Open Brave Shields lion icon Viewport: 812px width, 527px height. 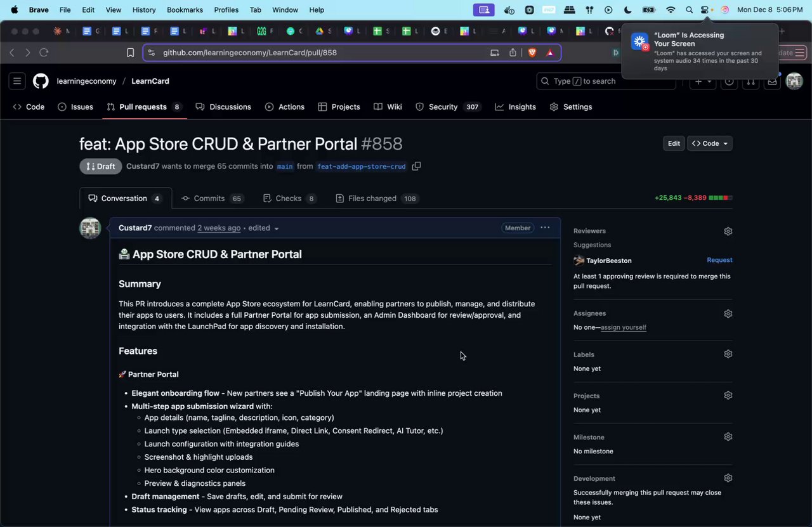532,53
